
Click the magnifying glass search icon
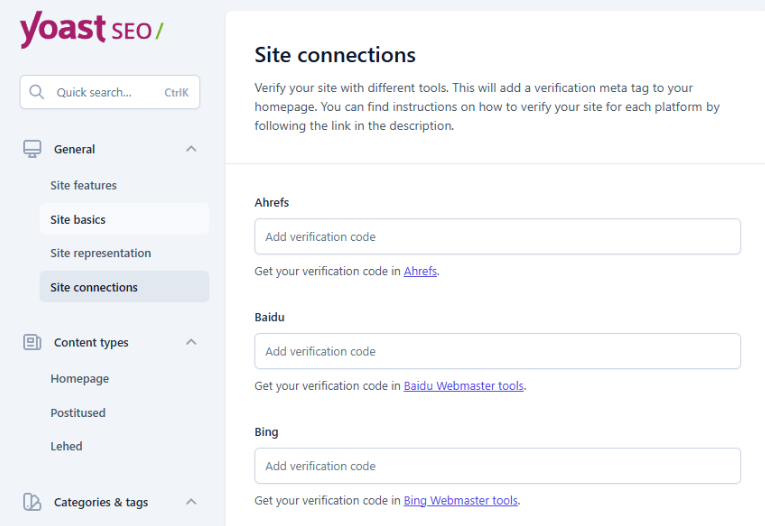37,92
